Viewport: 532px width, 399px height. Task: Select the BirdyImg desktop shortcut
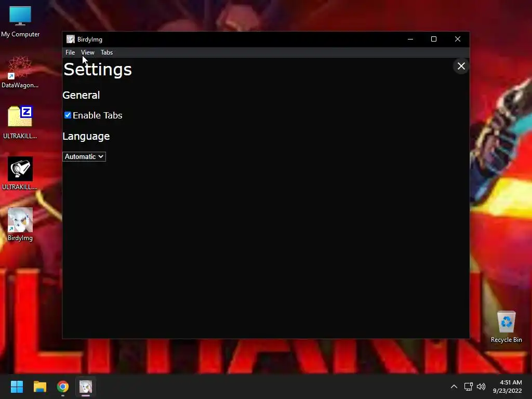20,224
